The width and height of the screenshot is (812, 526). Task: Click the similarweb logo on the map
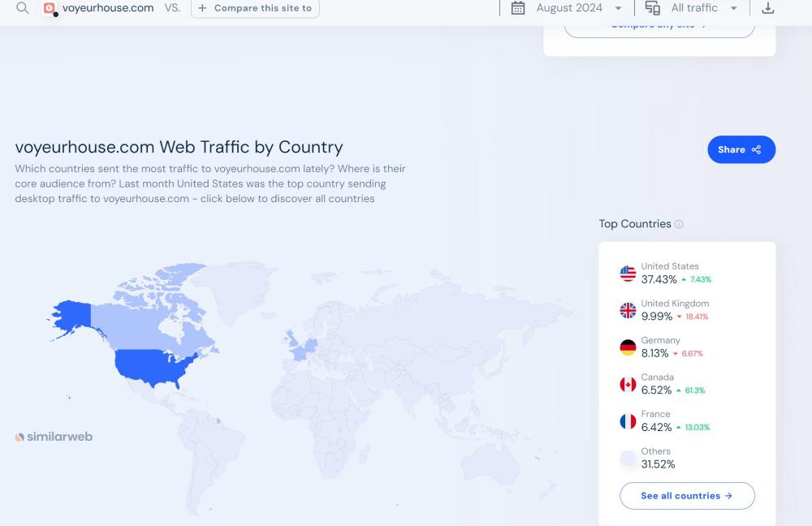[x=54, y=437]
